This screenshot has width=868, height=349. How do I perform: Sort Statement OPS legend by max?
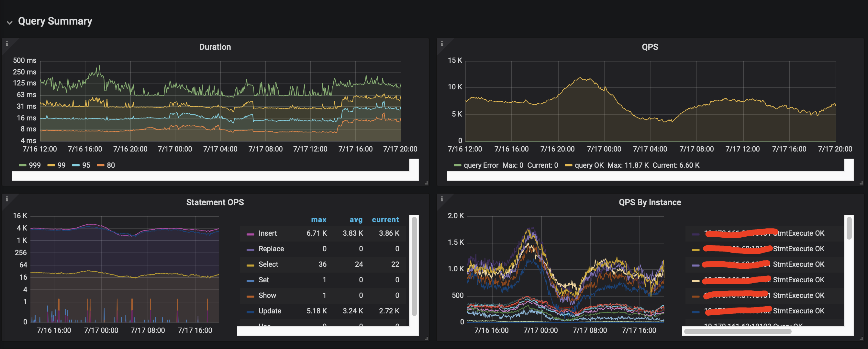click(x=318, y=220)
